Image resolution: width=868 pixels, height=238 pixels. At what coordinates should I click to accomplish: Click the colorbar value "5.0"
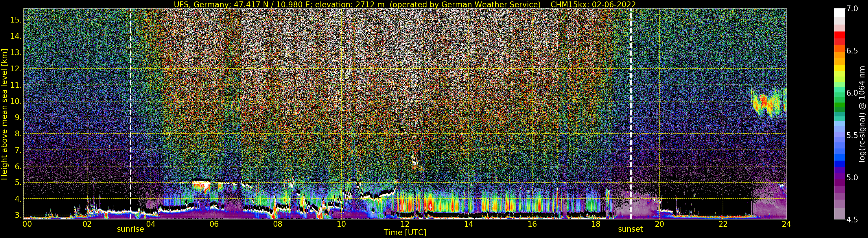[x=852, y=177]
